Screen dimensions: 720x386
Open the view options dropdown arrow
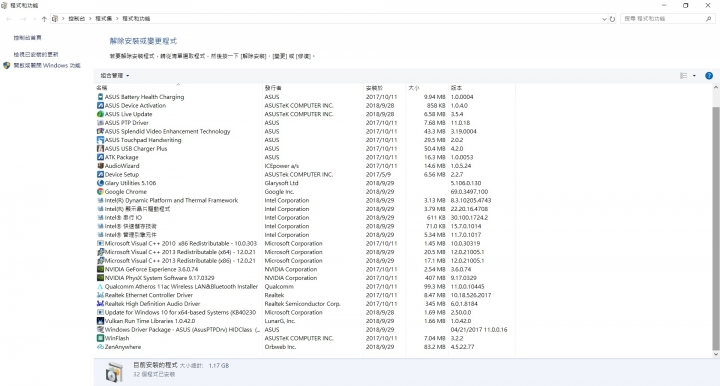click(x=694, y=76)
